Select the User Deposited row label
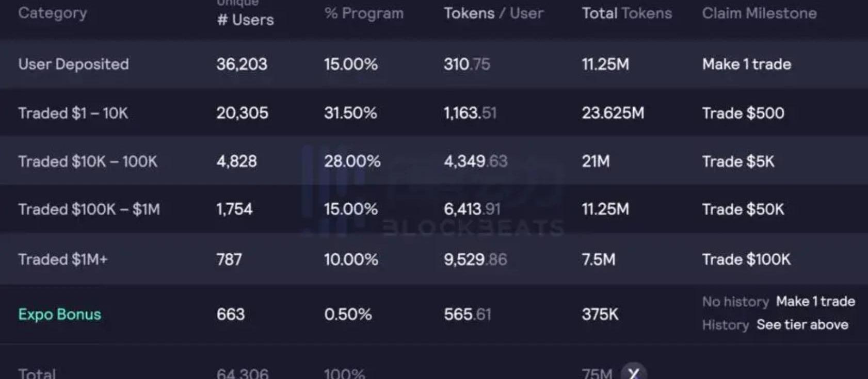This screenshot has height=379, width=868. click(x=73, y=64)
